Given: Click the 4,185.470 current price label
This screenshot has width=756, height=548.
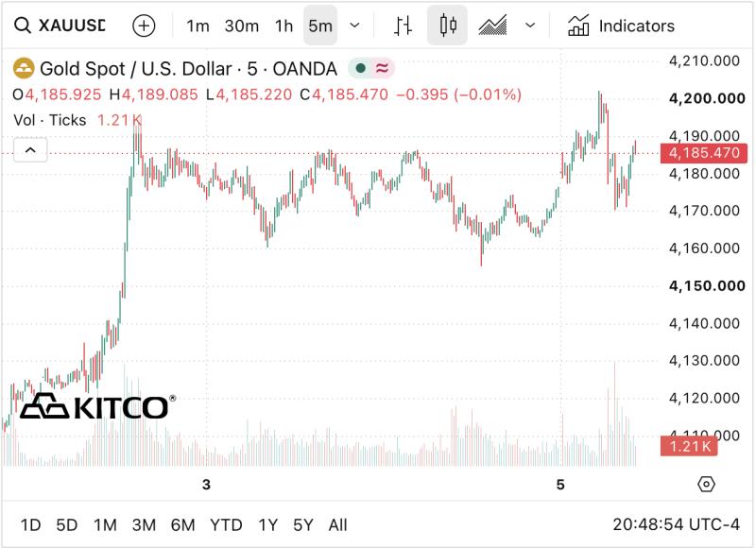Looking at the screenshot, I should point(703,153).
